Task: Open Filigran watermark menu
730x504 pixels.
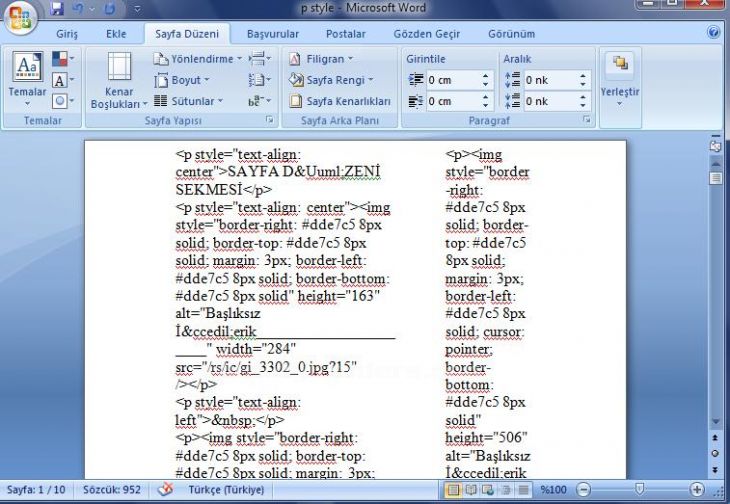Action: (x=321, y=59)
